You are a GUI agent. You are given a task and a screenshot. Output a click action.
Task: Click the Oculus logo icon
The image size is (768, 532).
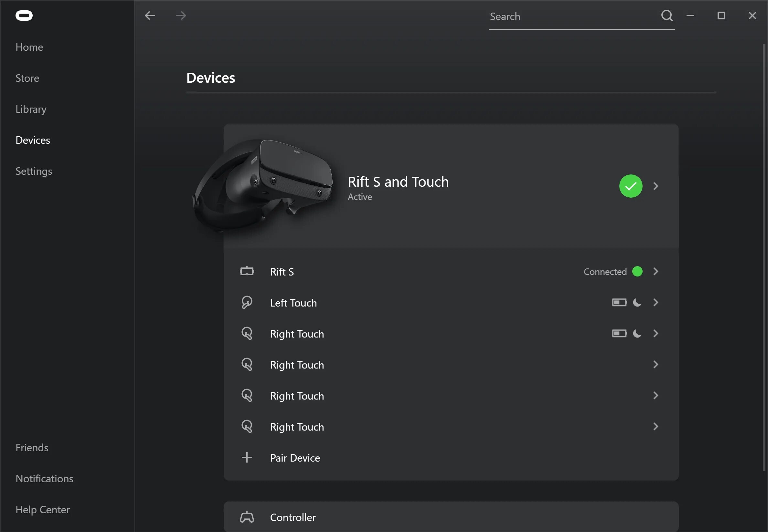24,16
